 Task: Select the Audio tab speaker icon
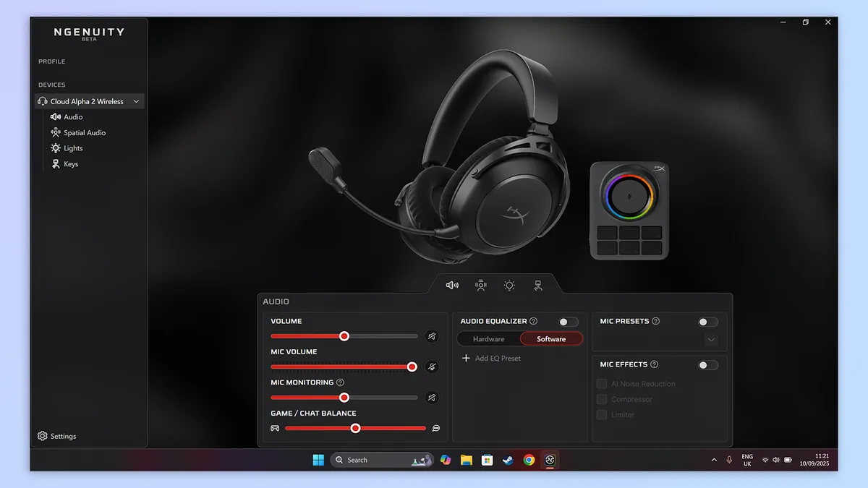tap(452, 285)
